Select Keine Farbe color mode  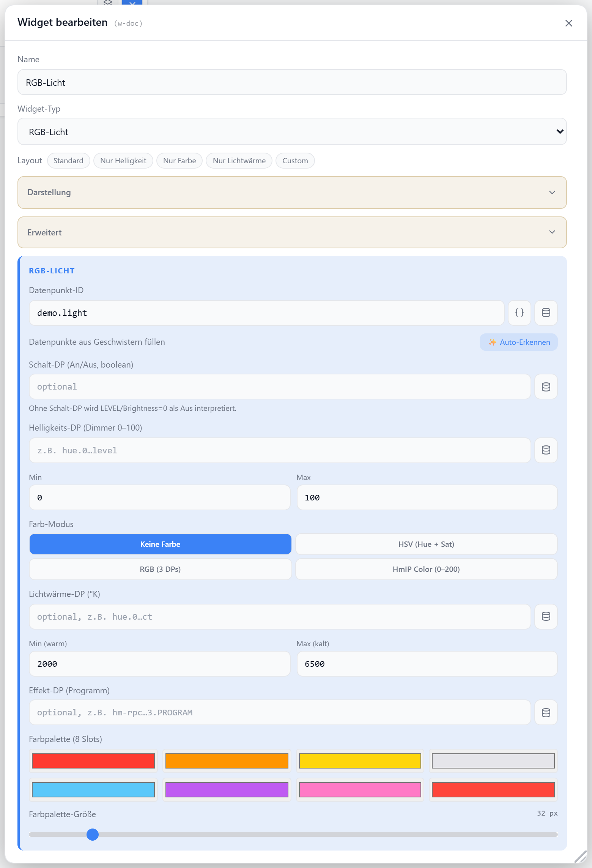click(160, 544)
